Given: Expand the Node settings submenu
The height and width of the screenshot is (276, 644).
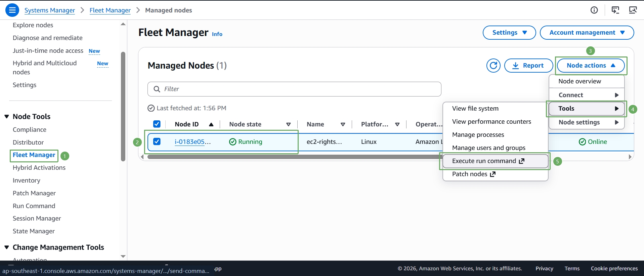Looking at the screenshot, I should [x=587, y=122].
